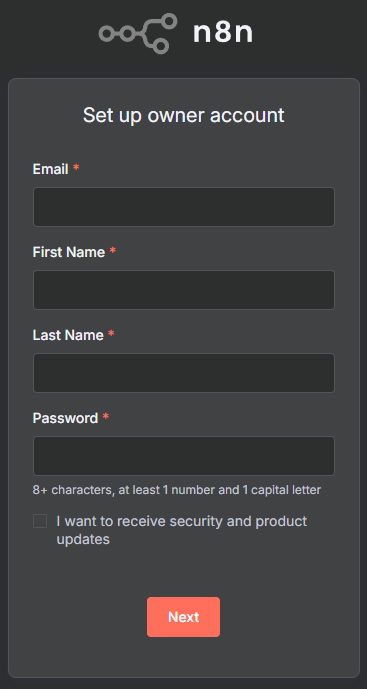
Task: Click the Password field label
Action: [65, 418]
